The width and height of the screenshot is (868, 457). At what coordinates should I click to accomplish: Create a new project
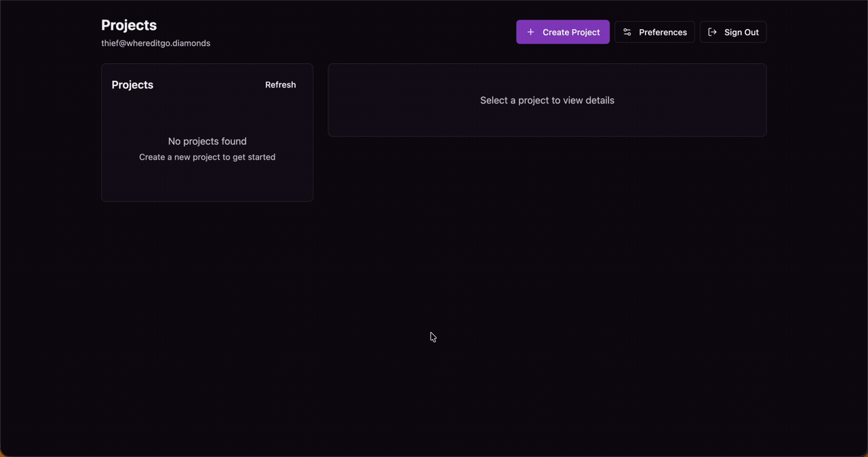[x=563, y=32]
